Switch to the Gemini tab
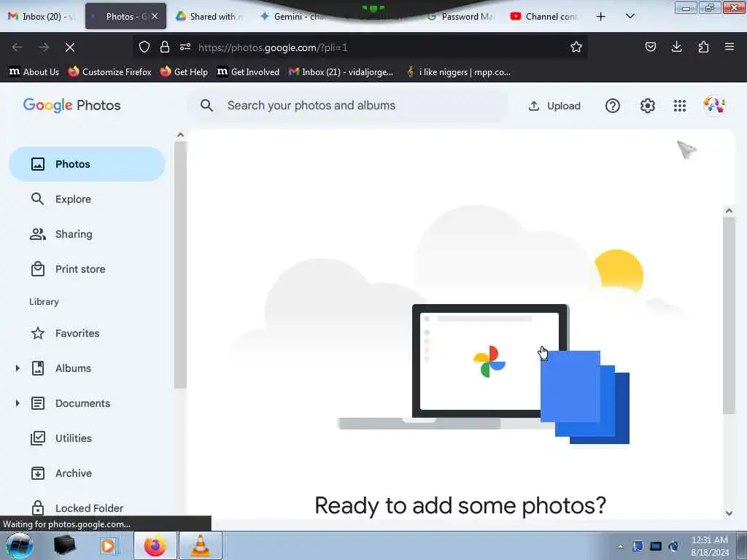The height and width of the screenshot is (560, 747). (x=293, y=17)
